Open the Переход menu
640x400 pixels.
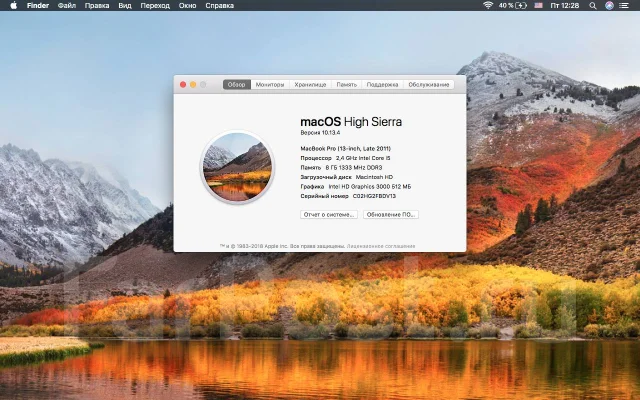(155, 5)
